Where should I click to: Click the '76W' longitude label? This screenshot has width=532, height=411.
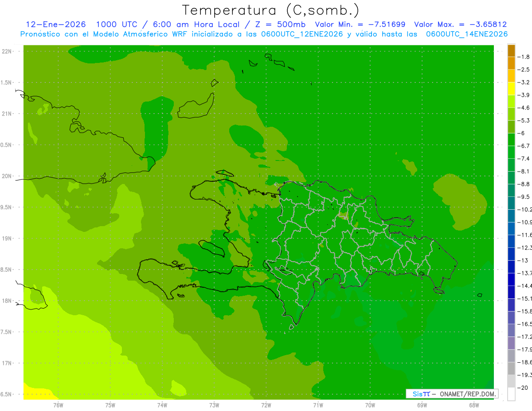pyautogui.click(x=58, y=405)
